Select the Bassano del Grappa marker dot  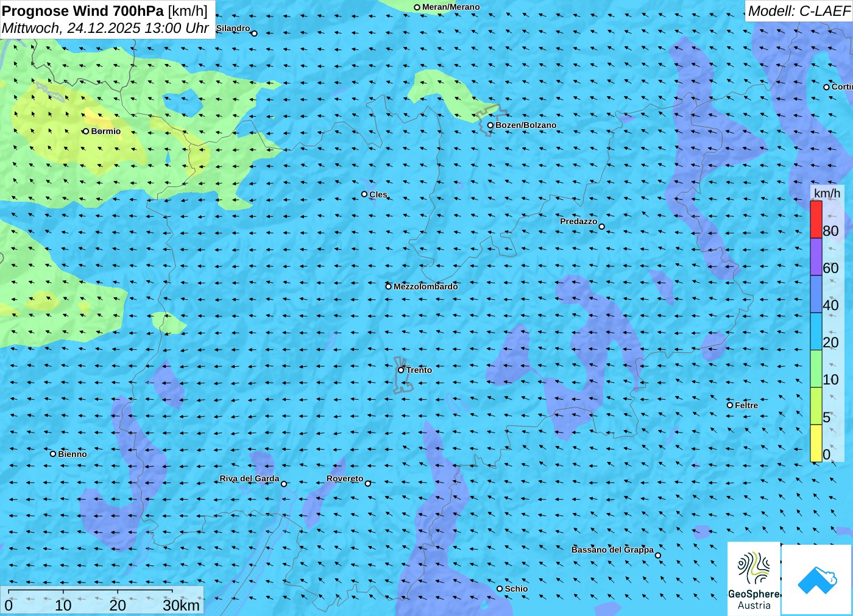[x=658, y=555]
